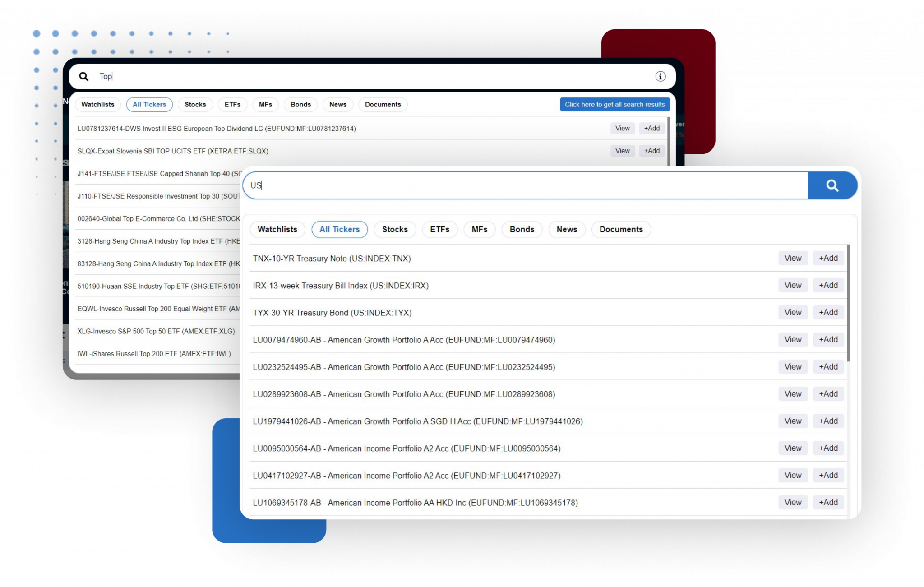924x587 pixels.
Task: Add LU1979441026-AB SGD H Acc fund
Action: pyautogui.click(x=828, y=421)
